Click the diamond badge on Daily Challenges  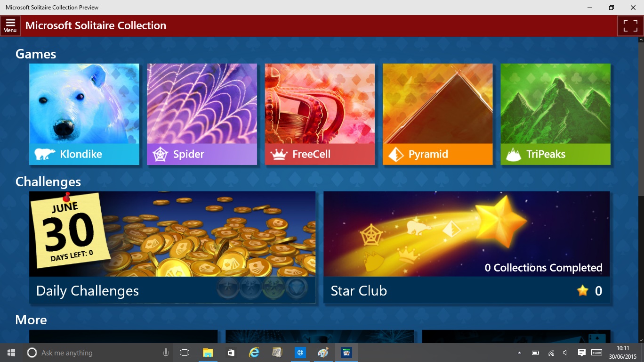(x=297, y=288)
